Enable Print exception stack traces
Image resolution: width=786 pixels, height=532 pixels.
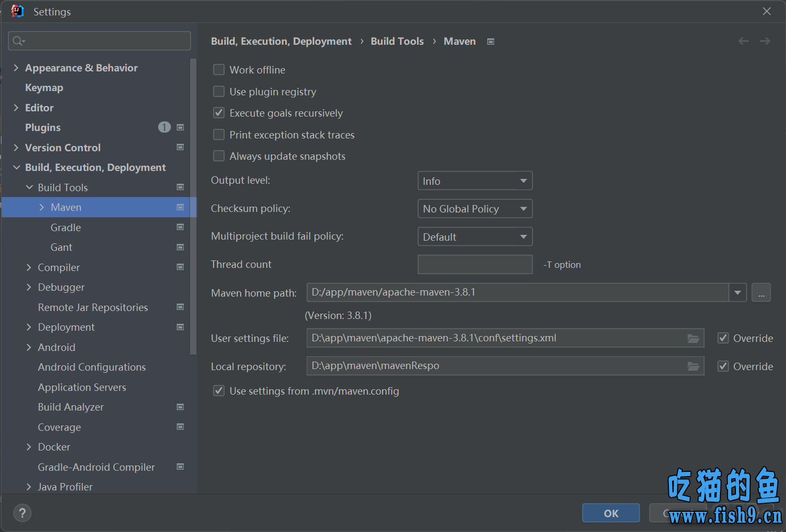[219, 135]
